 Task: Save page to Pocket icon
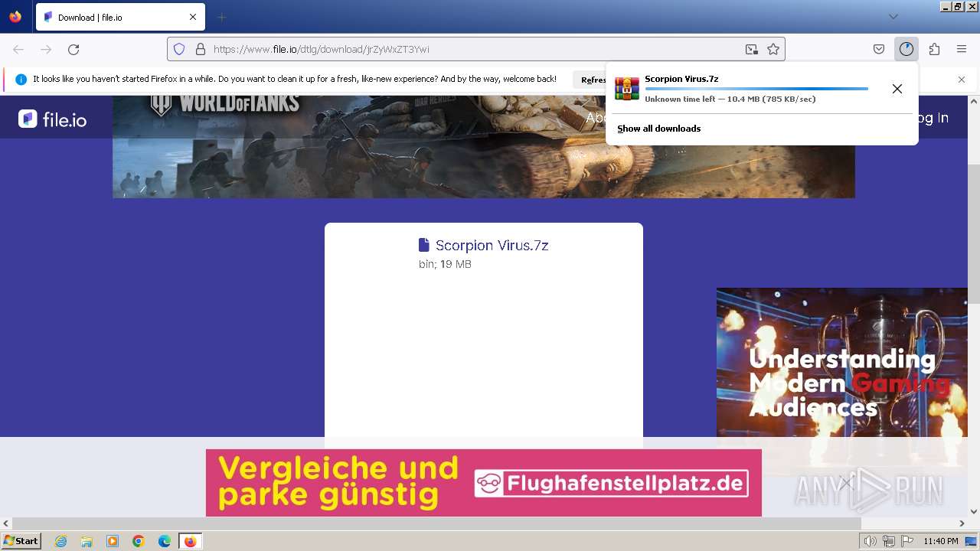pos(879,50)
